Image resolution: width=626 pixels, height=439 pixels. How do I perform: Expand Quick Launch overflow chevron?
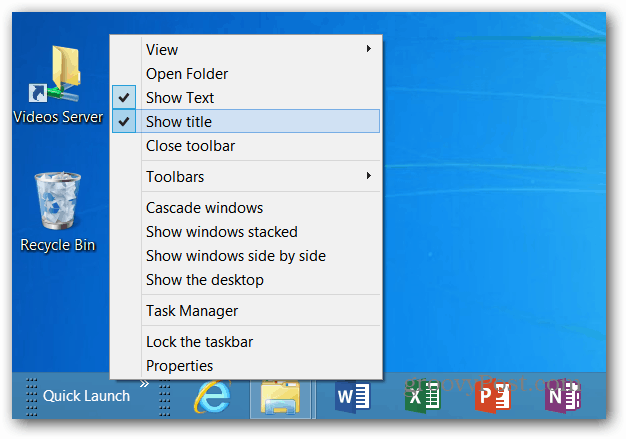tap(145, 384)
